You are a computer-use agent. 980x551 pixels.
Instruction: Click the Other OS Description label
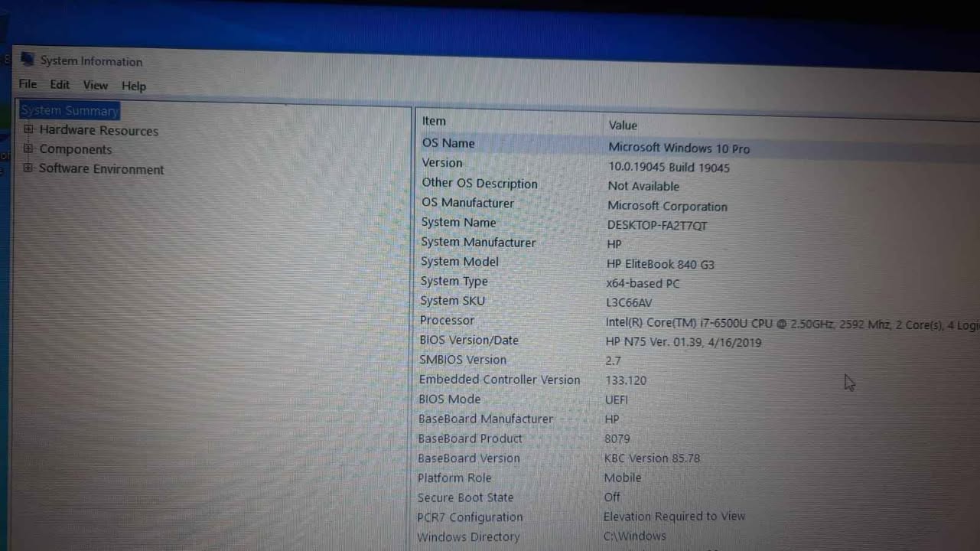tap(480, 184)
